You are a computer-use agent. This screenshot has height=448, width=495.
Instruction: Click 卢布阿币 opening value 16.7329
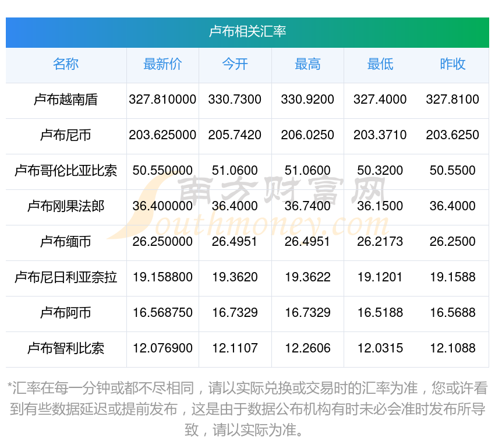click(235, 313)
